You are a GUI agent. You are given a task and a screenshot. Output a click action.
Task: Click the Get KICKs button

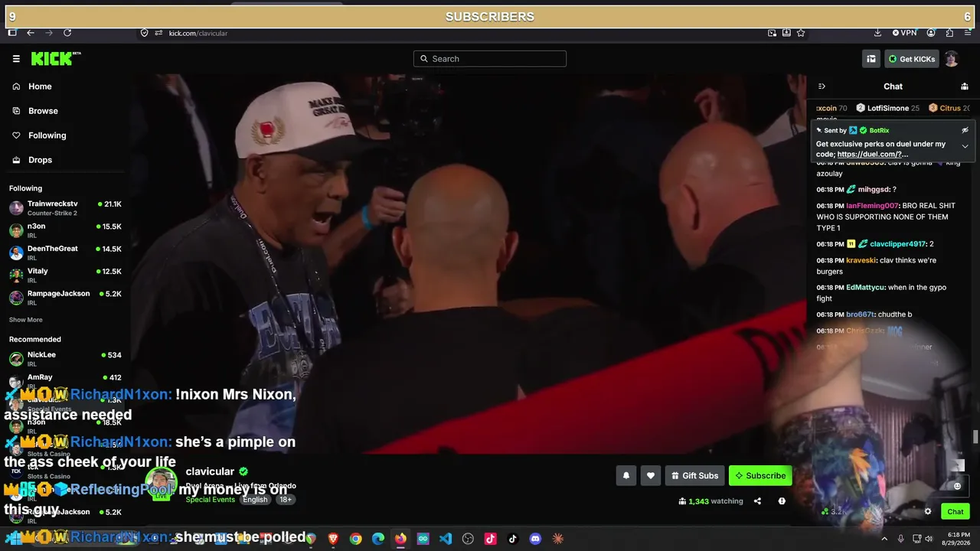point(911,59)
